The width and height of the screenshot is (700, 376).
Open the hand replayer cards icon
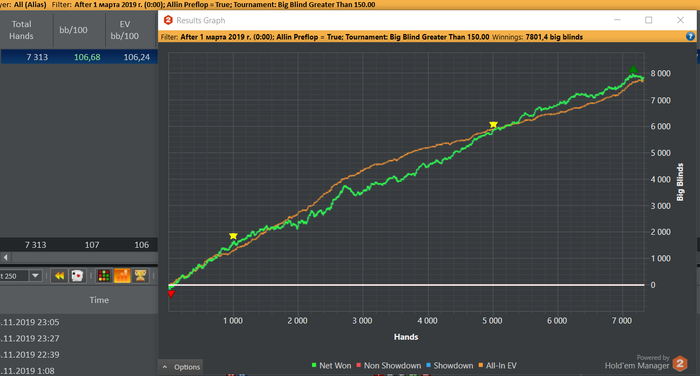[77, 276]
